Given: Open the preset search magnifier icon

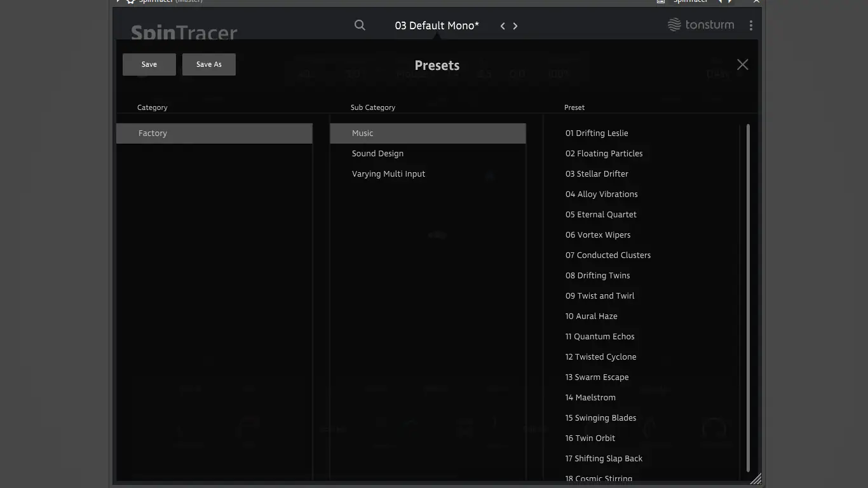Looking at the screenshot, I should tap(360, 25).
